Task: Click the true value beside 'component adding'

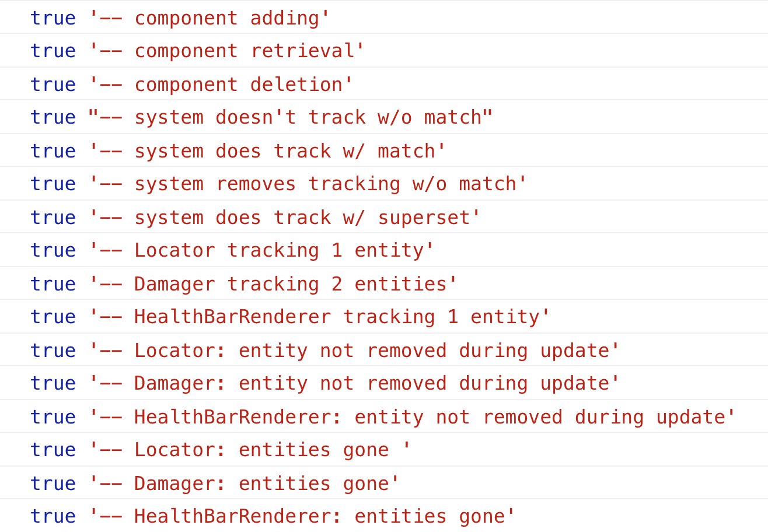Action: pos(53,18)
